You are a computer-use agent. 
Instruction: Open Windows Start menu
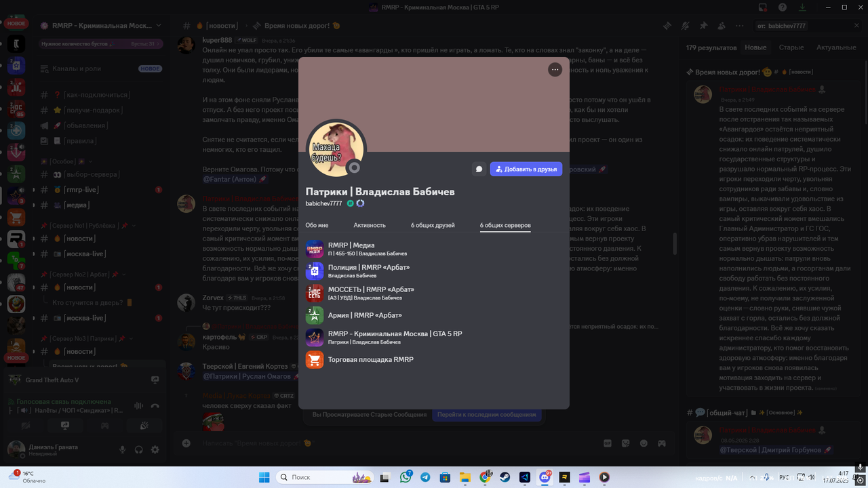tap(264, 477)
